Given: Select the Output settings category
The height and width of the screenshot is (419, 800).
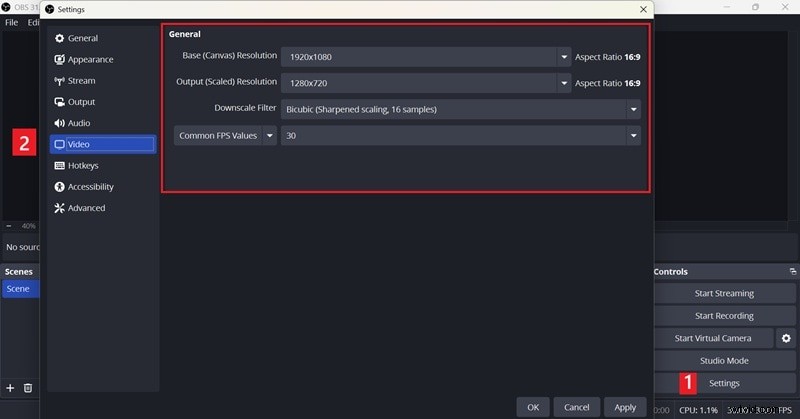Looking at the screenshot, I should pyautogui.click(x=81, y=102).
